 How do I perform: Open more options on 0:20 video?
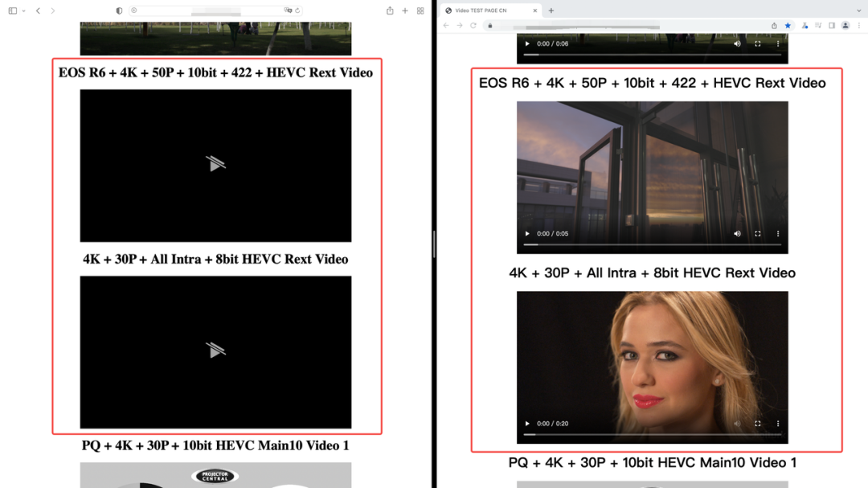(778, 424)
